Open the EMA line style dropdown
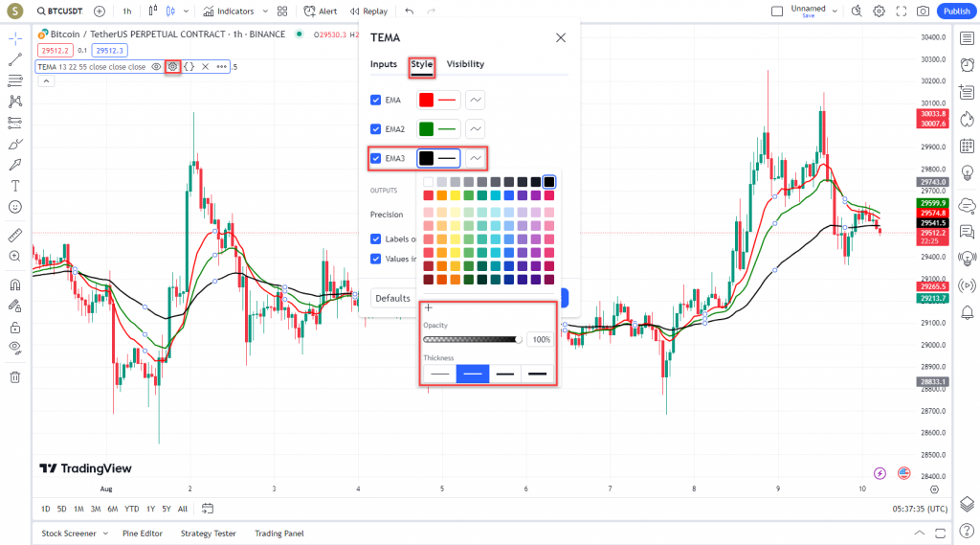980x545 pixels. pyautogui.click(x=475, y=101)
